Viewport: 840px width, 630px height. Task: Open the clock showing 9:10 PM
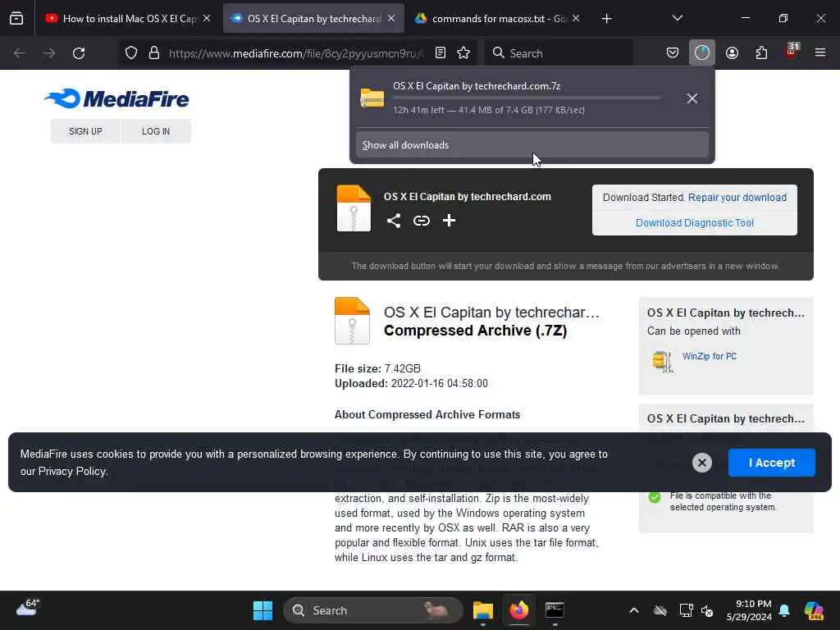tap(749, 610)
